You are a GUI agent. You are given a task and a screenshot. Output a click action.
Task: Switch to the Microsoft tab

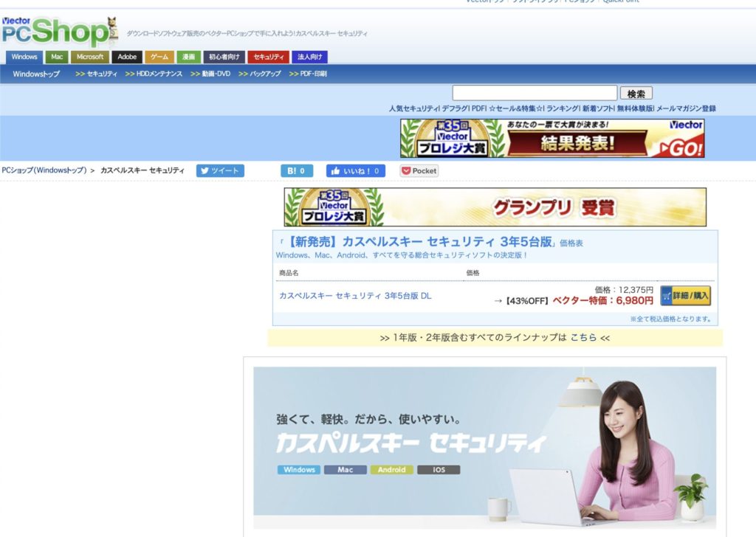(x=90, y=57)
